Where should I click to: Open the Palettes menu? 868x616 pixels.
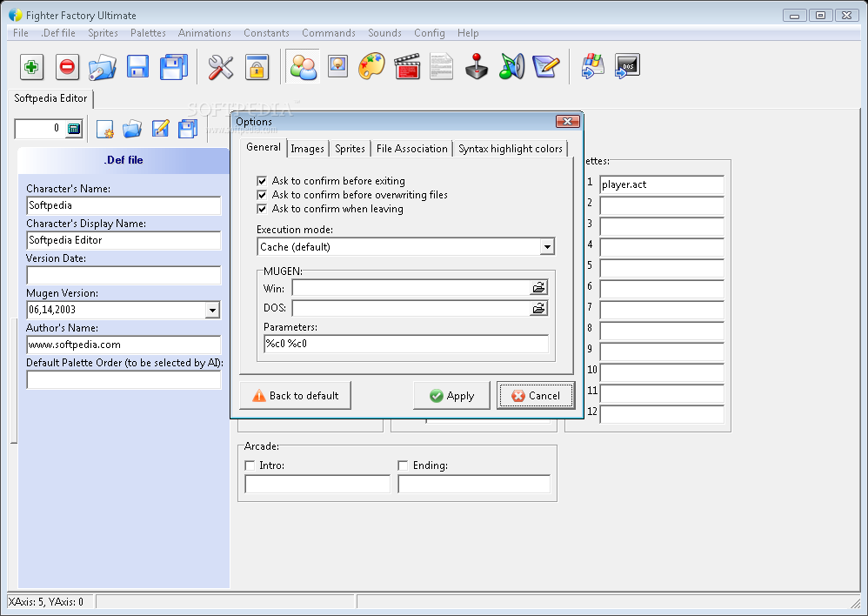tap(148, 33)
